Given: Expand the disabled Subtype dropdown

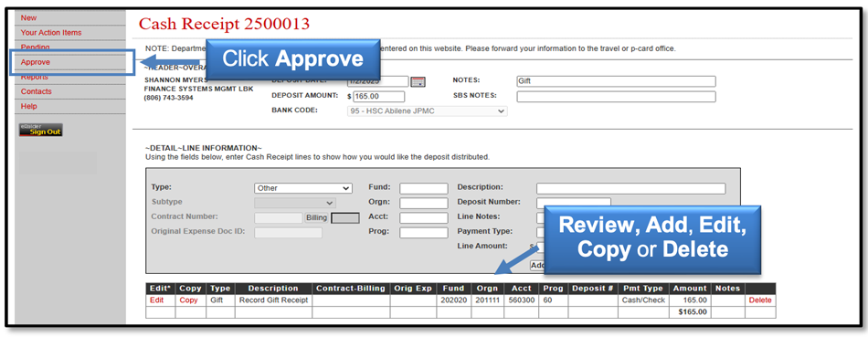Looking at the screenshot, I should [x=294, y=203].
